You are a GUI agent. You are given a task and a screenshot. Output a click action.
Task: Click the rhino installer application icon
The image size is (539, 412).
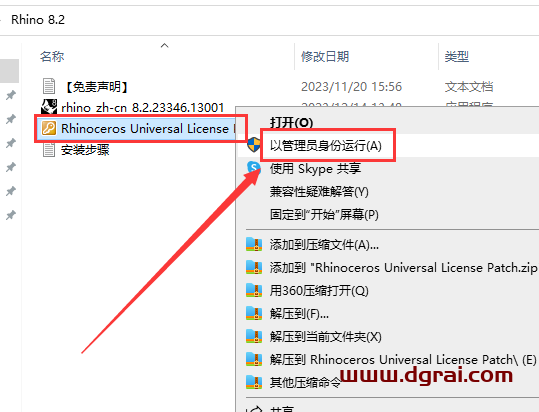pos(49,107)
